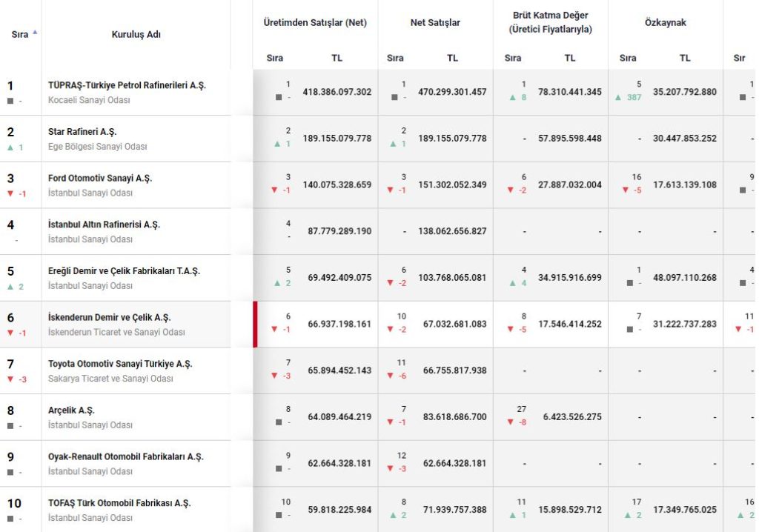Viewport: 759px width, 532px height.
Task: Open TÜPRAŞ-Türkiye Petrol Rafinerileri A.Ş. company link
Action: [x=127, y=85]
